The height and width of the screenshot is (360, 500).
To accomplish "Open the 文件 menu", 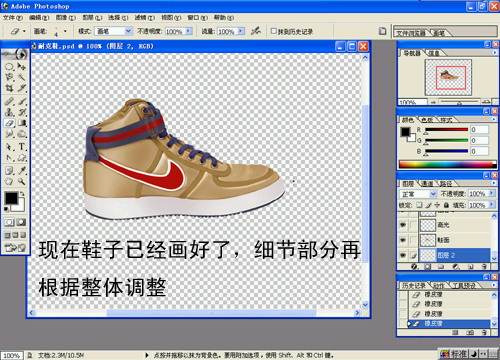I will [13, 18].
